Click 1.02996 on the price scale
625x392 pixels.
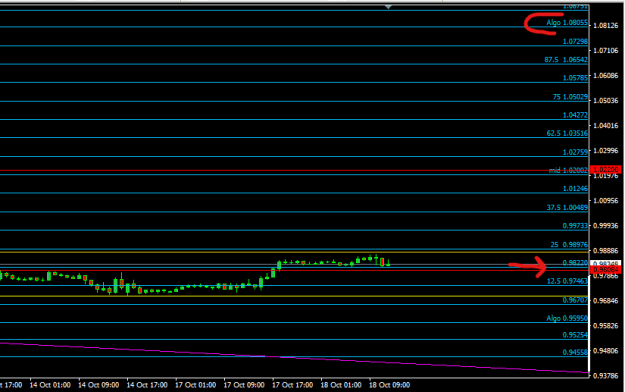click(x=605, y=151)
